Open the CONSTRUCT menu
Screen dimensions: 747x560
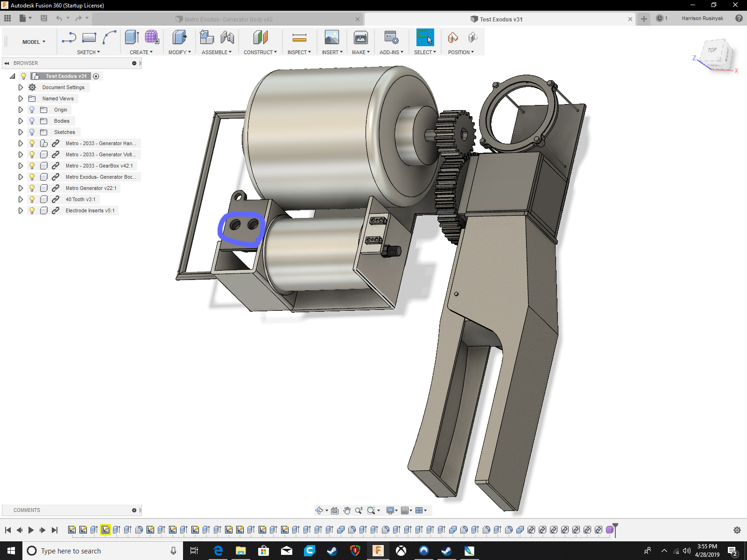pyautogui.click(x=260, y=52)
